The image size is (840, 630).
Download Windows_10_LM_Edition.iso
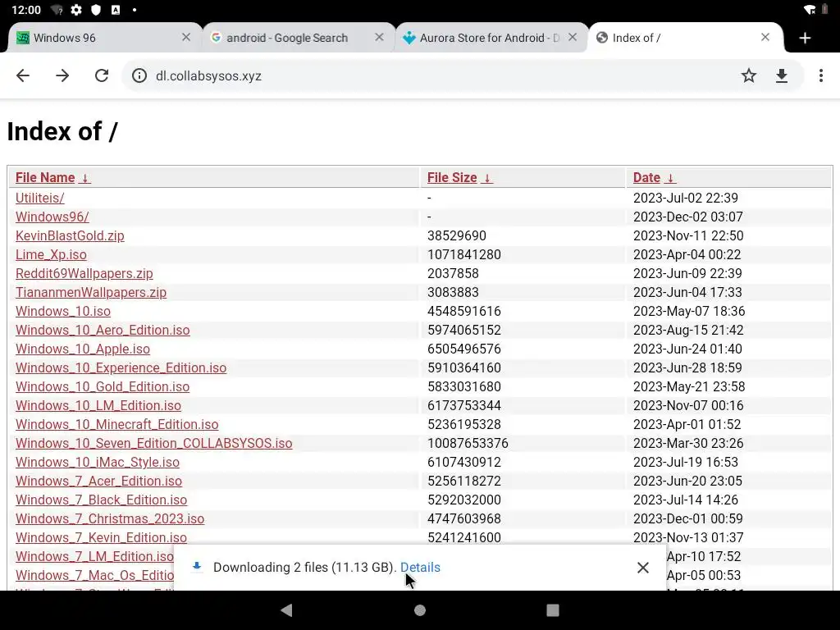pyautogui.click(x=98, y=405)
